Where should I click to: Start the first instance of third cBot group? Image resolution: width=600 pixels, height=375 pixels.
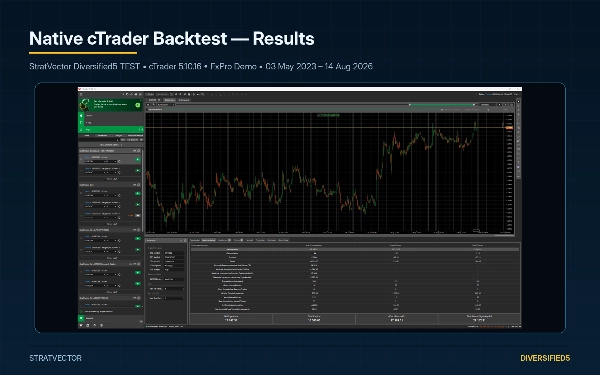tap(138, 238)
